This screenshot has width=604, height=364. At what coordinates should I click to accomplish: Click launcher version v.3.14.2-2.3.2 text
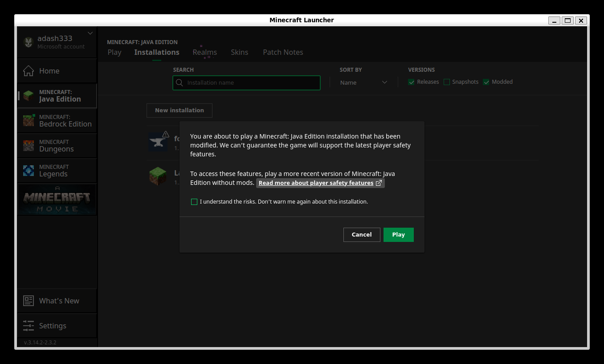pos(40,343)
